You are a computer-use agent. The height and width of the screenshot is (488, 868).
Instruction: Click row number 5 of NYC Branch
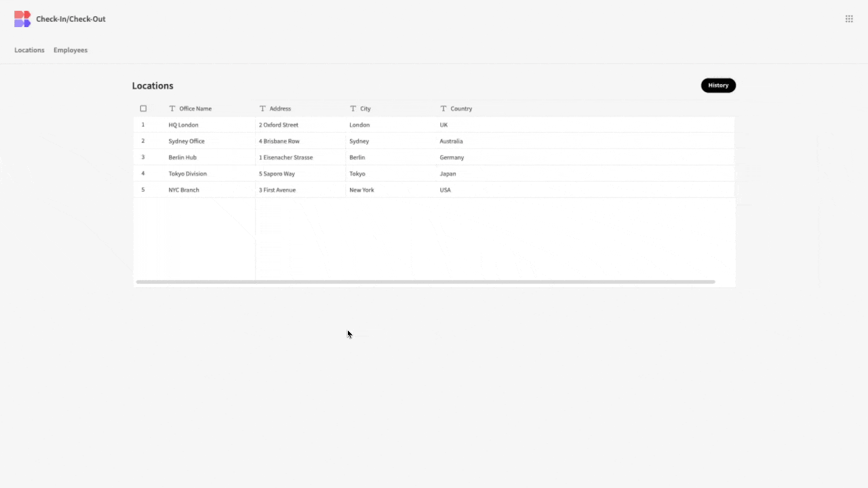tap(143, 190)
